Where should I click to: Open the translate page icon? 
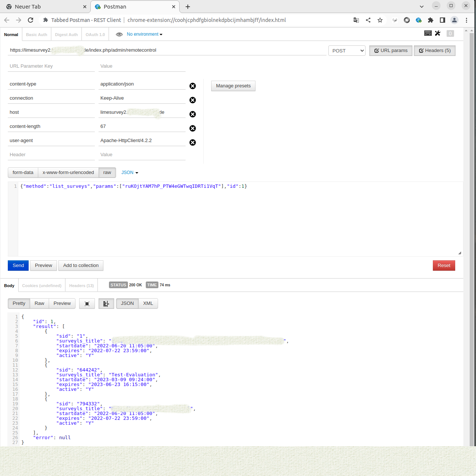(356, 20)
